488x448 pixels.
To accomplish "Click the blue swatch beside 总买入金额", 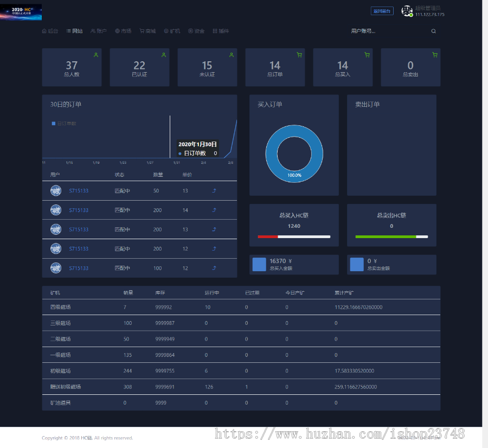I will click(x=259, y=264).
